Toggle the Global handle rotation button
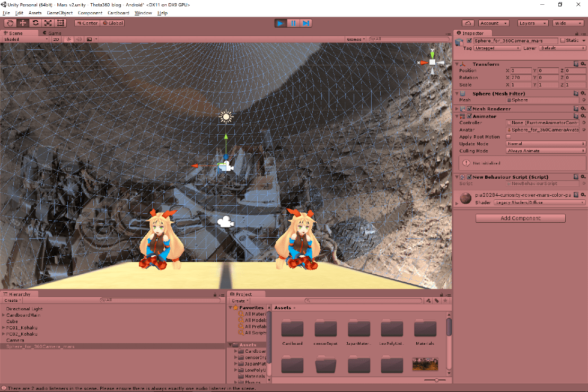 pos(112,23)
